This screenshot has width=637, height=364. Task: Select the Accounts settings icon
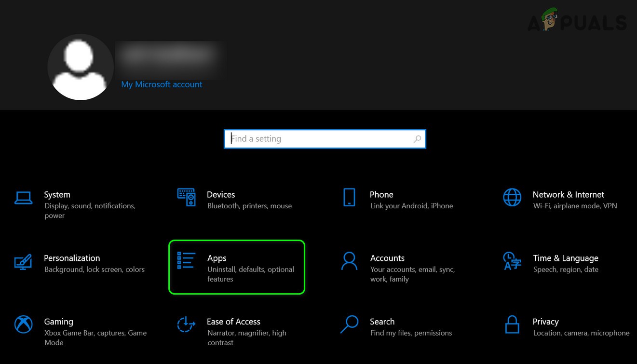click(349, 261)
